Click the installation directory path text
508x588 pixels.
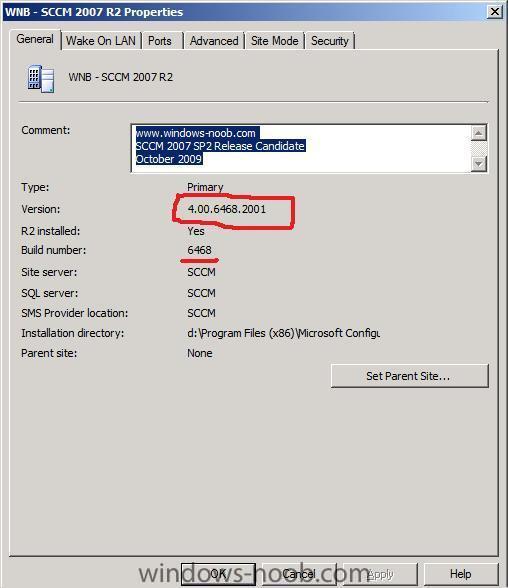(x=283, y=333)
